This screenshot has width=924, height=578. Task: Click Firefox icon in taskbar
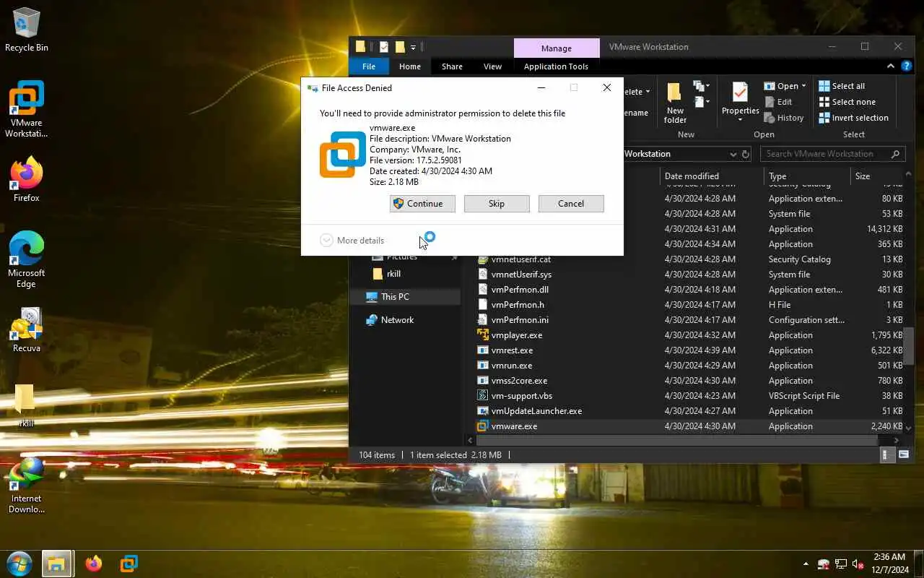pyautogui.click(x=94, y=564)
